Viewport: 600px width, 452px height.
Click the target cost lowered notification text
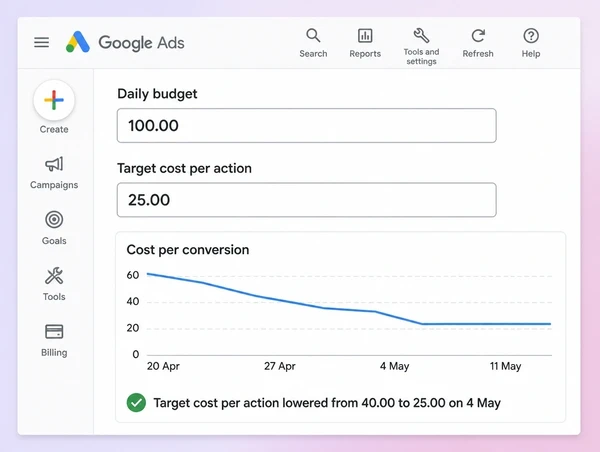click(x=327, y=403)
